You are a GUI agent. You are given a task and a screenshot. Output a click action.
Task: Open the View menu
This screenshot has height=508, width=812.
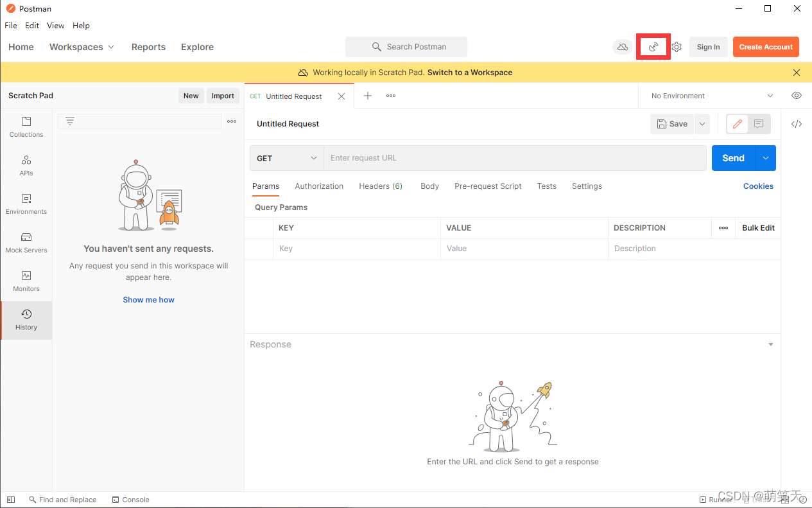[56, 26]
